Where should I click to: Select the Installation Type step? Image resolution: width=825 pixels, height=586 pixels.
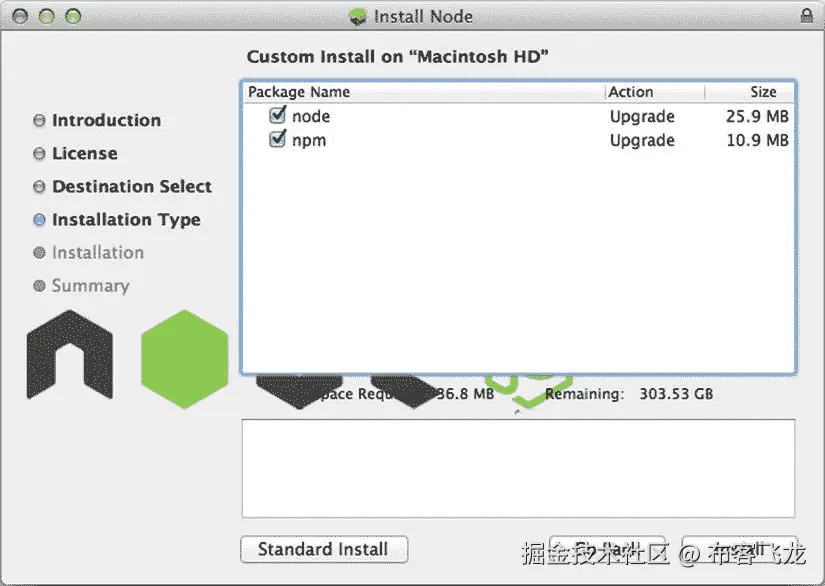tap(126, 220)
